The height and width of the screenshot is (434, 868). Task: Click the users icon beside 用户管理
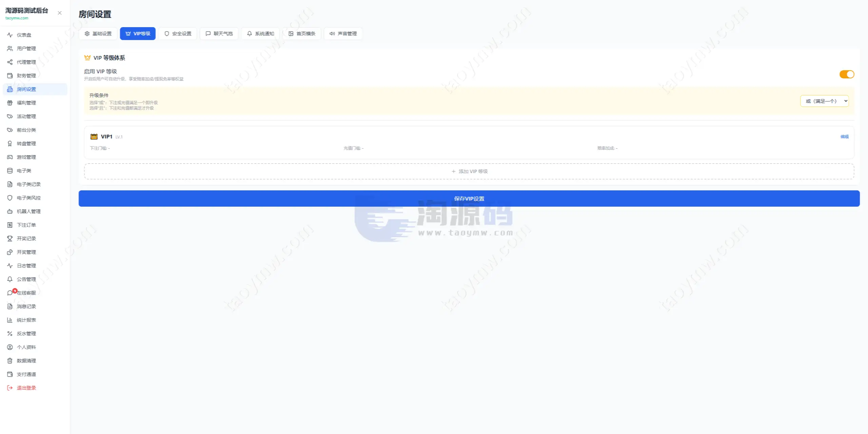pyautogui.click(x=10, y=49)
